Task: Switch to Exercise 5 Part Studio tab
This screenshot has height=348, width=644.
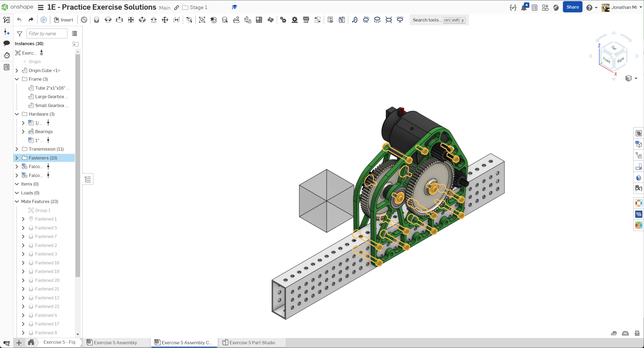Action: pyautogui.click(x=252, y=343)
